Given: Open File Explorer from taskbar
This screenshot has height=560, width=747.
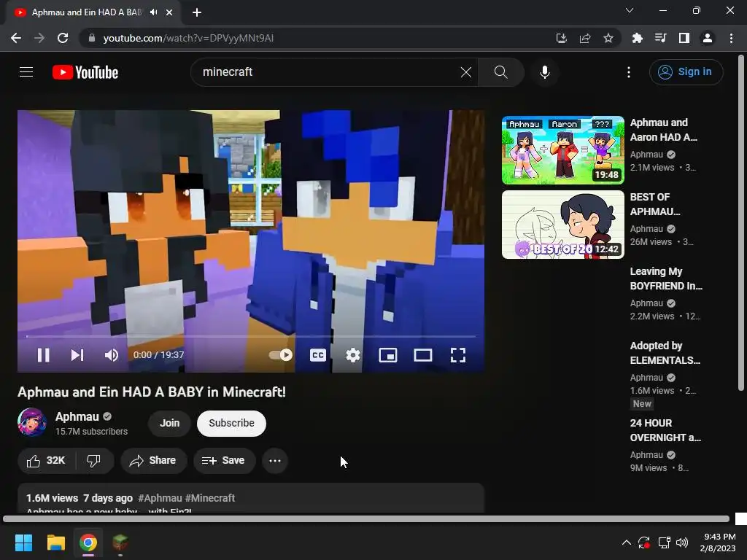Looking at the screenshot, I should 55,542.
